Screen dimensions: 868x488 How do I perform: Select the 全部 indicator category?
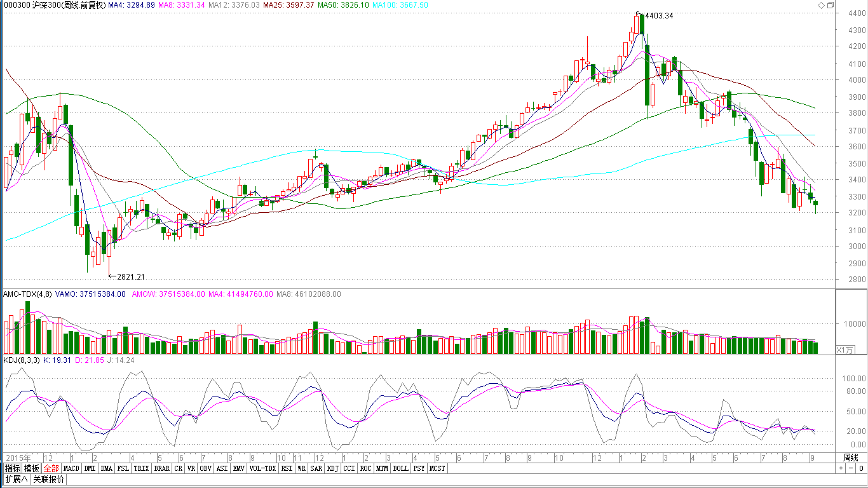tap(51, 468)
